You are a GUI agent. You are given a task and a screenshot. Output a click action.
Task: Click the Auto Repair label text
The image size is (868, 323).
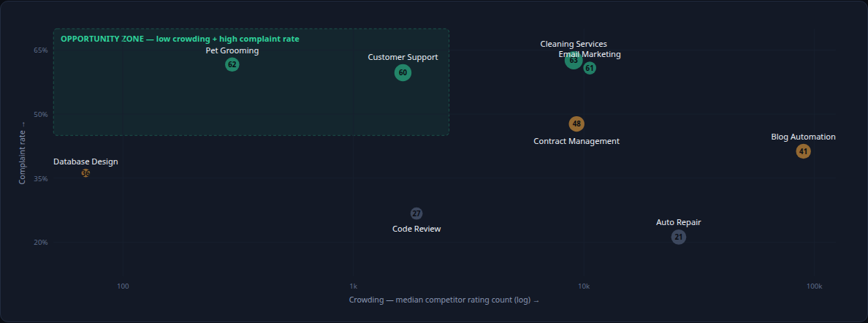pos(679,222)
